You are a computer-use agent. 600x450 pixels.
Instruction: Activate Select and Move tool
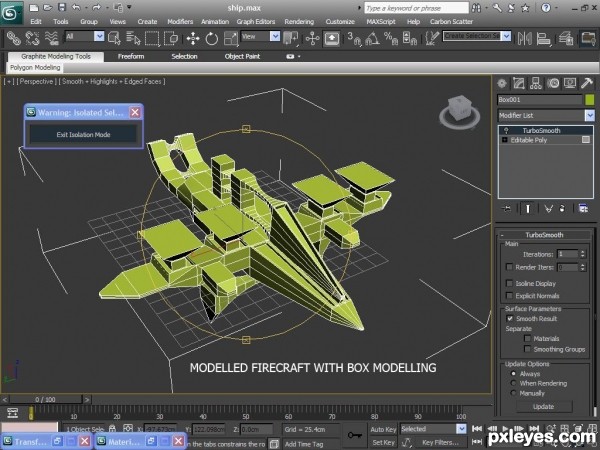pyautogui.click(x=193, y=38)
